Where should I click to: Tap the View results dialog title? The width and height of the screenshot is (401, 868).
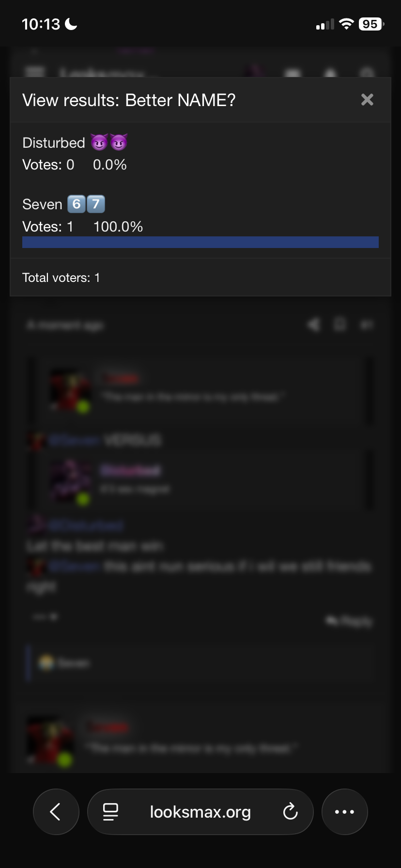pos(129,100)
